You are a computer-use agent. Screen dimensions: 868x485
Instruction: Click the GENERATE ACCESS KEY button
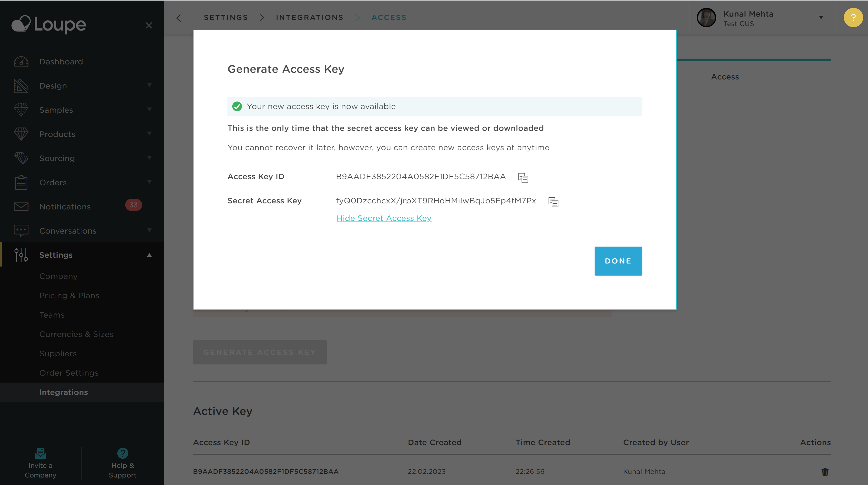click(260, 352)
